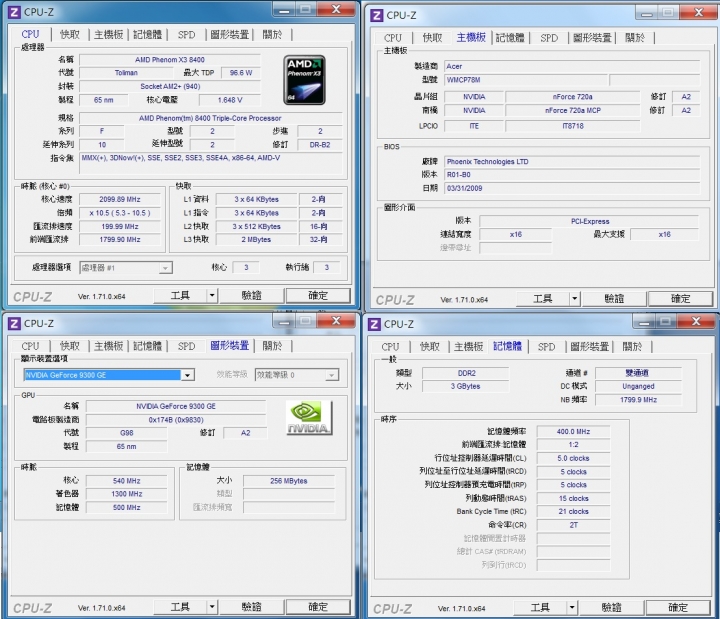Click the Unganged DC mode value
The image size is (720, 619).
pos(638,387)
